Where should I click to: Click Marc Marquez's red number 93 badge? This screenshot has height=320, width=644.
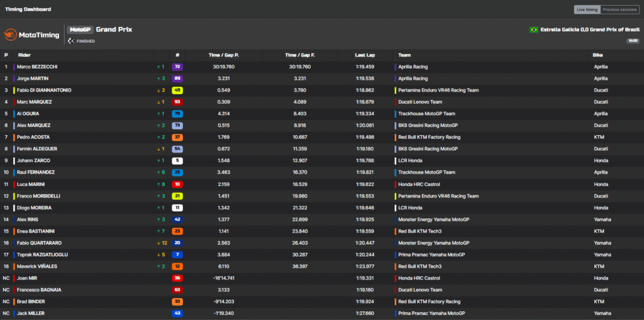[177, 102]
